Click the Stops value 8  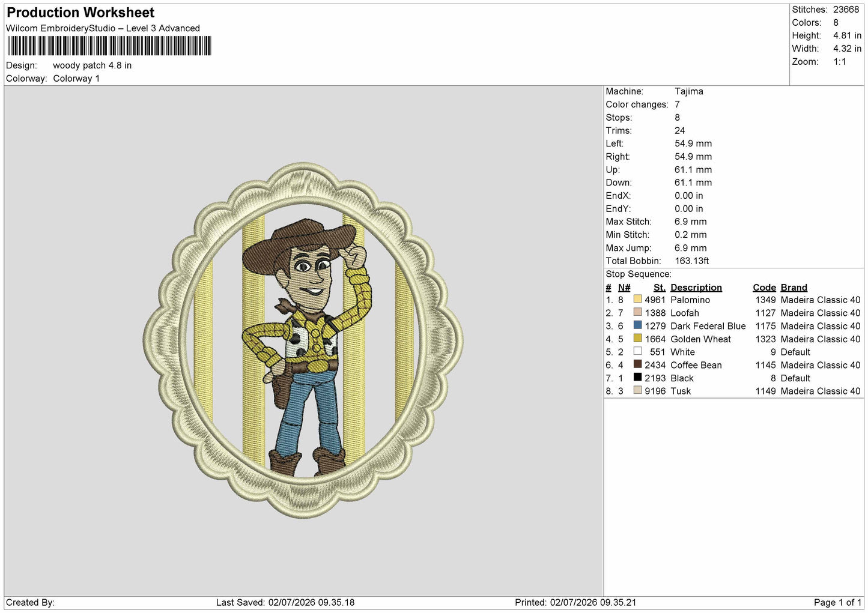[x=677, y=118]
